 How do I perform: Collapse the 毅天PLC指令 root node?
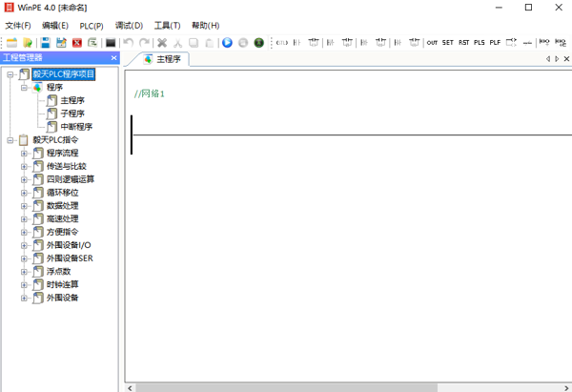click(x=10, y=139)
